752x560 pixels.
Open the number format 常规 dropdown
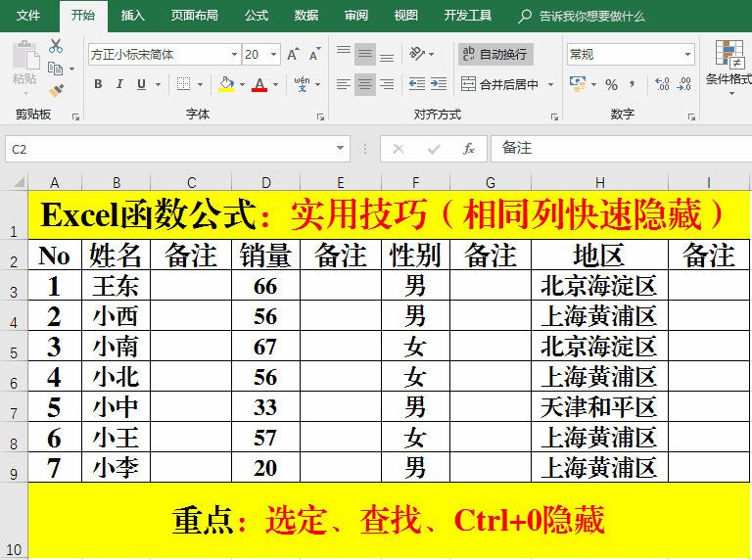[688, 55]
